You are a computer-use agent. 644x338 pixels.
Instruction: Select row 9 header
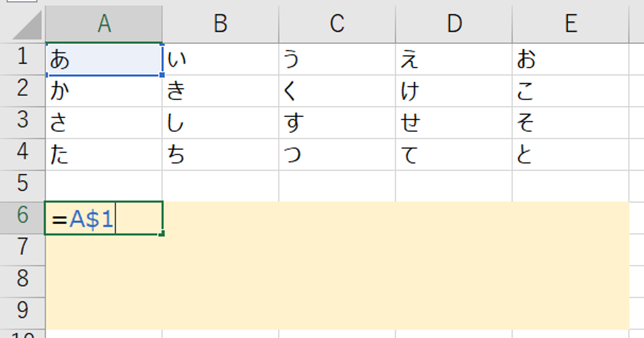click(x=22, y=313)
